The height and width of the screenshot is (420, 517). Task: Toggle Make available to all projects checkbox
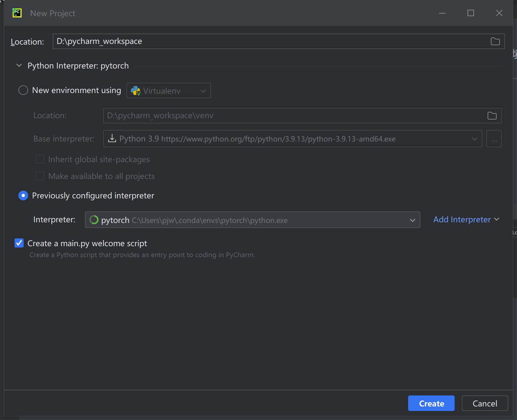[40, 176]
